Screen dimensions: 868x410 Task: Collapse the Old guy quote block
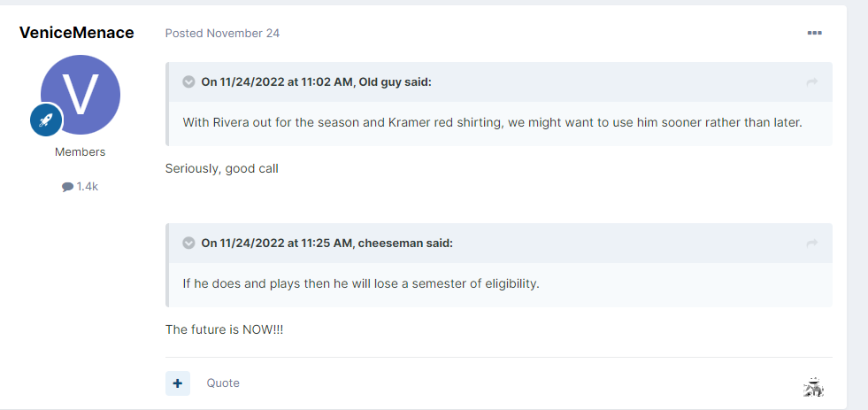pyautogui.click(x=188, y=82)
